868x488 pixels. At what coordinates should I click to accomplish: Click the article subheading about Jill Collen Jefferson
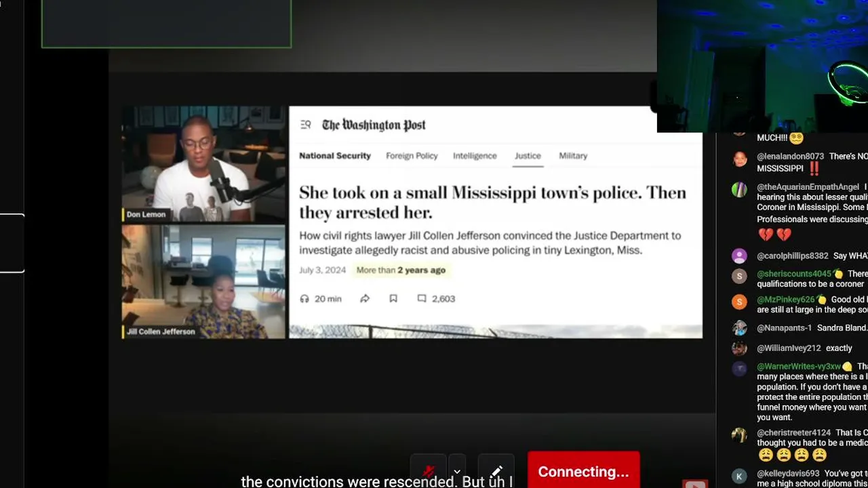click(490, 243)
